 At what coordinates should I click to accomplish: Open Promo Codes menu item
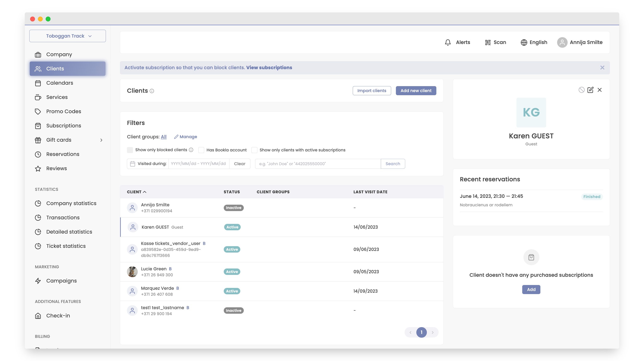point(64,111)
